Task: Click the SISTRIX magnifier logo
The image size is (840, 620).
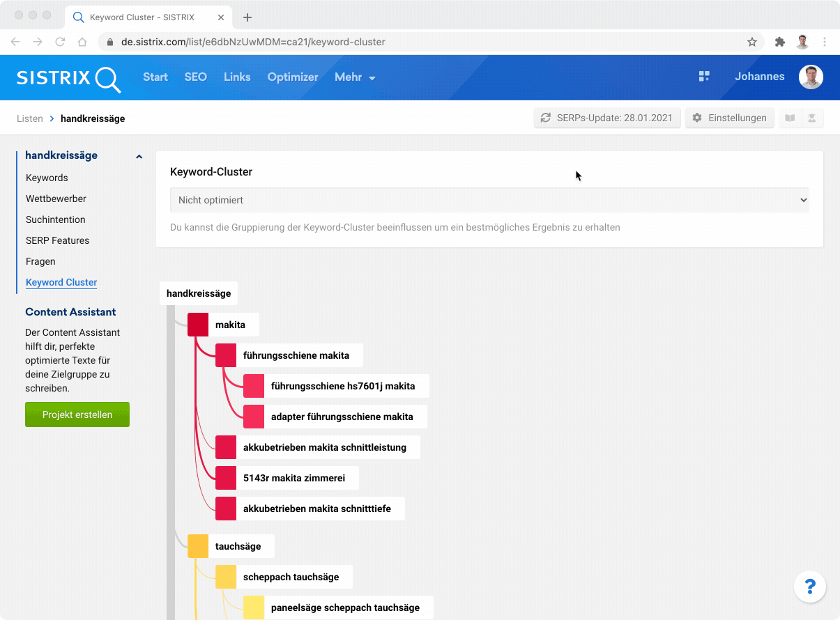Action: 68,78
